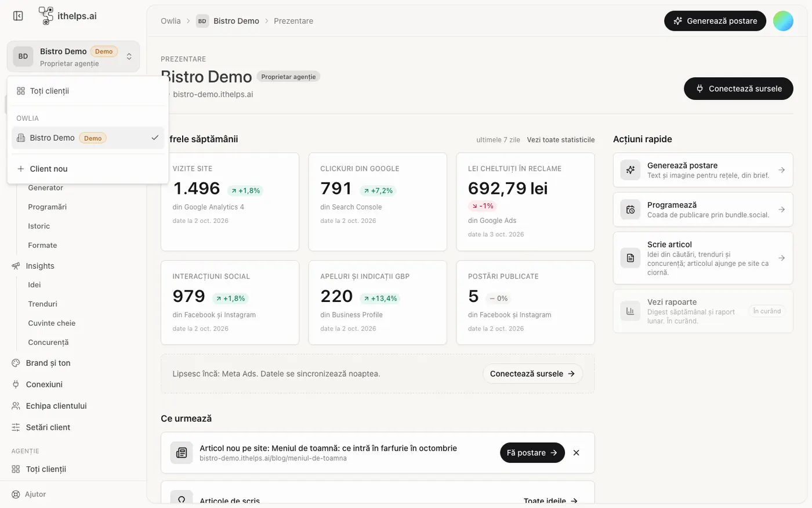Open the gradient user avatar
812x508 pixels.
783,21
